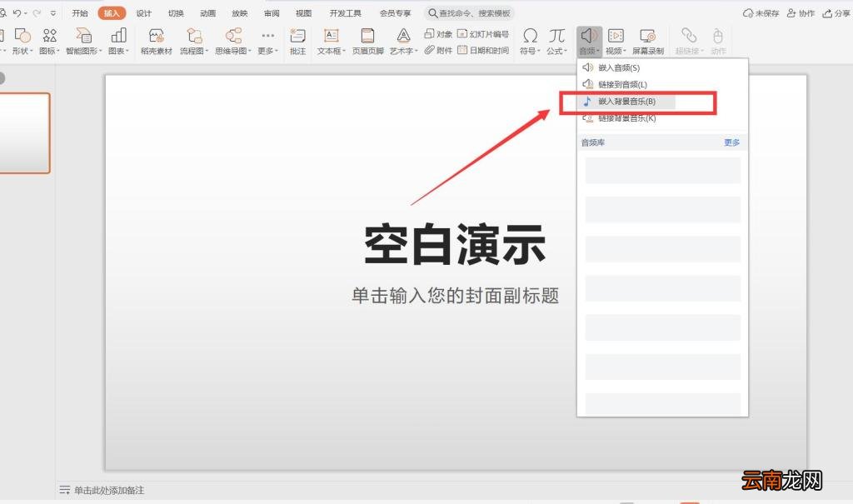Click the 文本框 text box icon

(331, 36)
